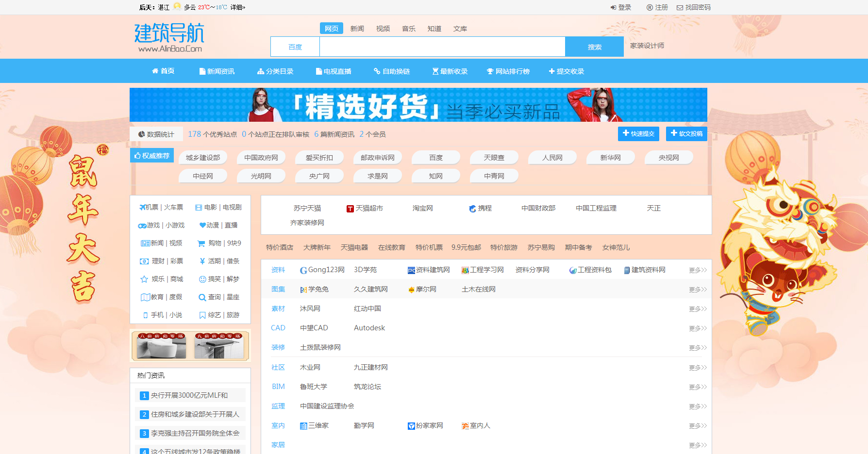The width and height of the screenshot is (868, 454).
Task: Open the 家装设计师 link beside search
Action: [647, 46]
